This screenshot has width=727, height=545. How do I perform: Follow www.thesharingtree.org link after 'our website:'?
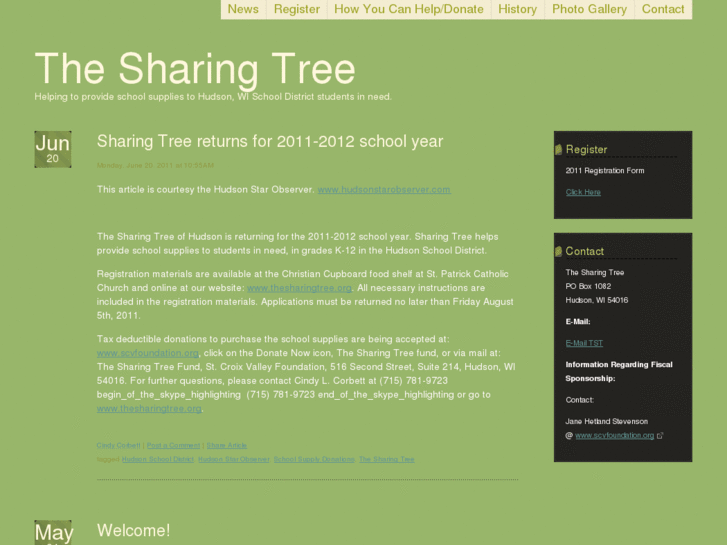coord(300,288)
